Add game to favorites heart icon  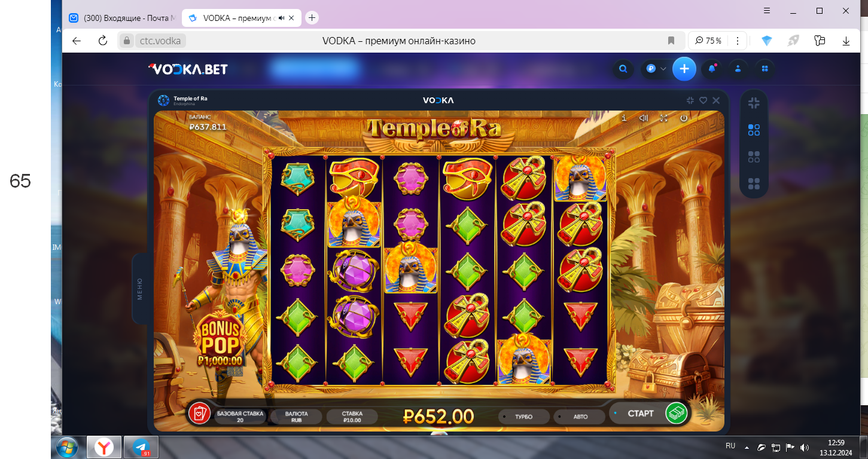pos(703,100)
